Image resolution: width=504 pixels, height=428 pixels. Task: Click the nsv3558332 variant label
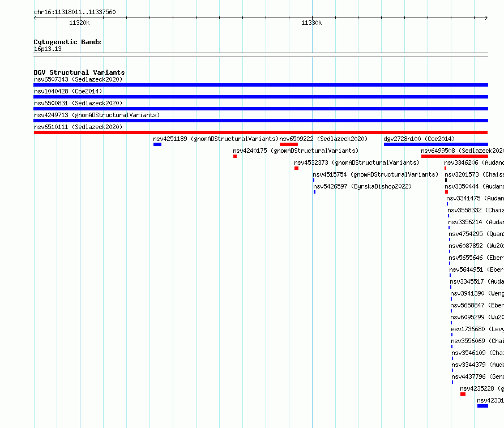tap(476, 210)
